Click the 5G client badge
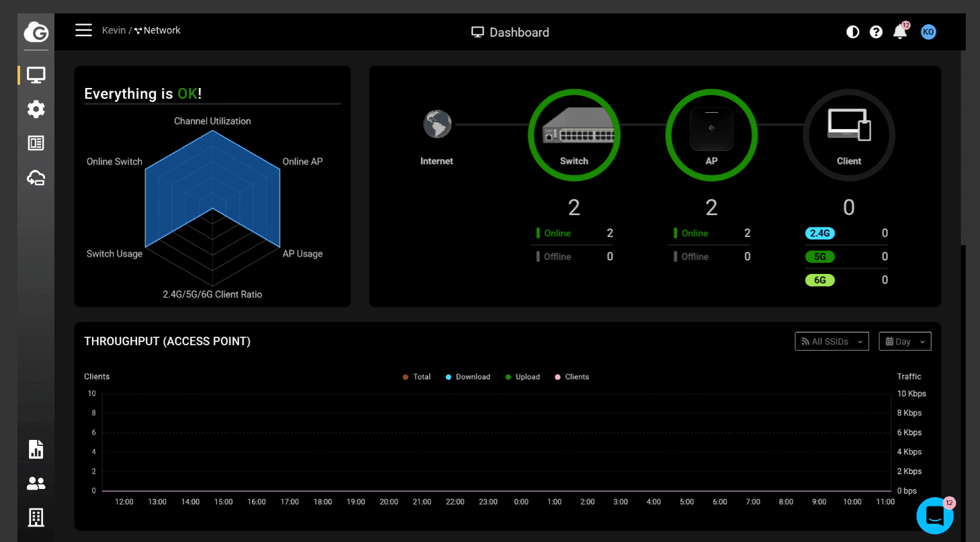 [820, 257]
